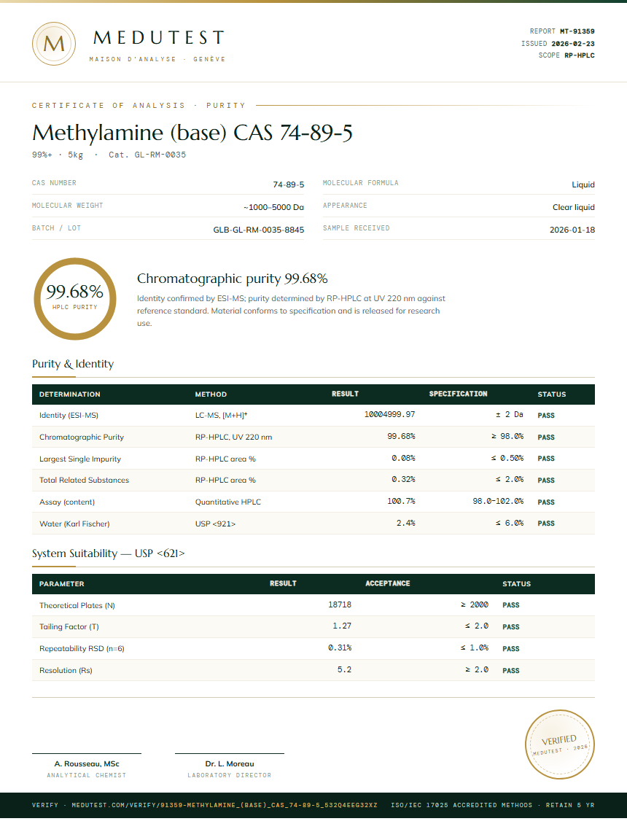Click the Purity & Identity section heading
This screenshot has width=627, height=840.
coord(73,365)
